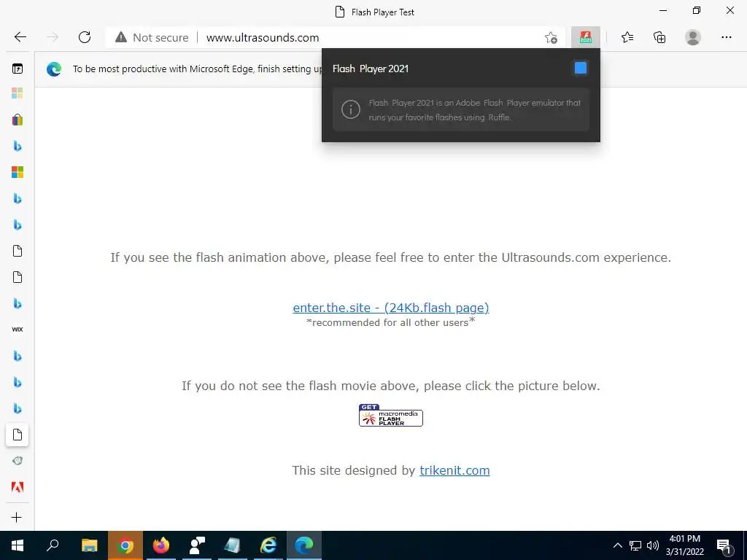Open the Settings and more ellipsis menu
Viewport: 747px width, 560px height.
726,37
